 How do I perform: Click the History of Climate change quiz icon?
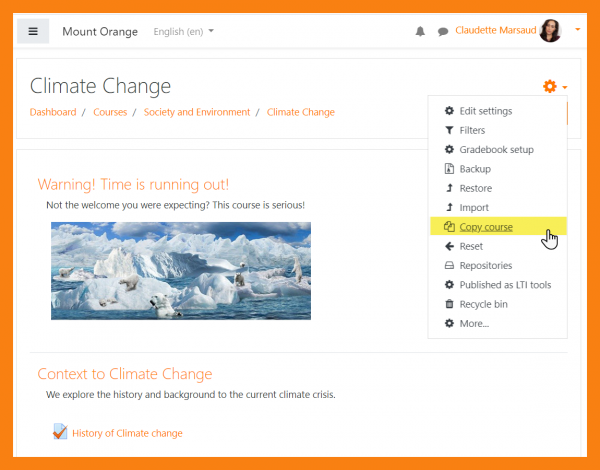[59, 432]
